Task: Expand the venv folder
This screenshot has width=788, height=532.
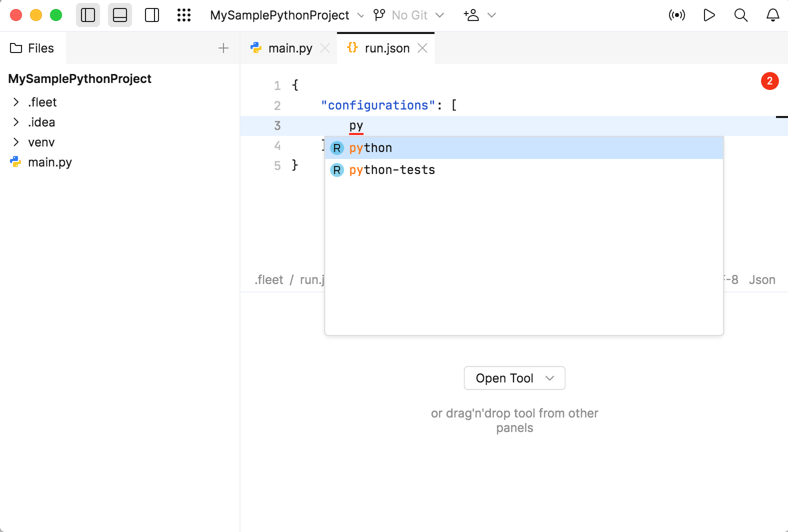Action: tap(16, 142)
